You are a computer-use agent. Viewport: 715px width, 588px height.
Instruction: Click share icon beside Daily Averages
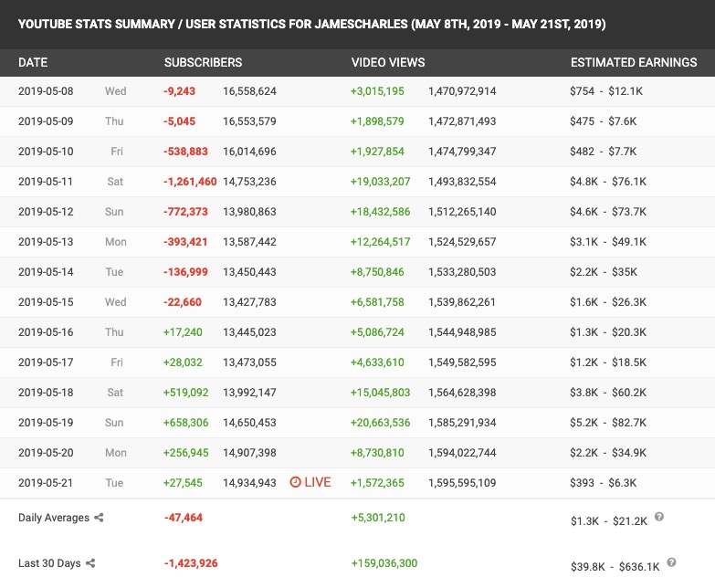click(99, 518)
